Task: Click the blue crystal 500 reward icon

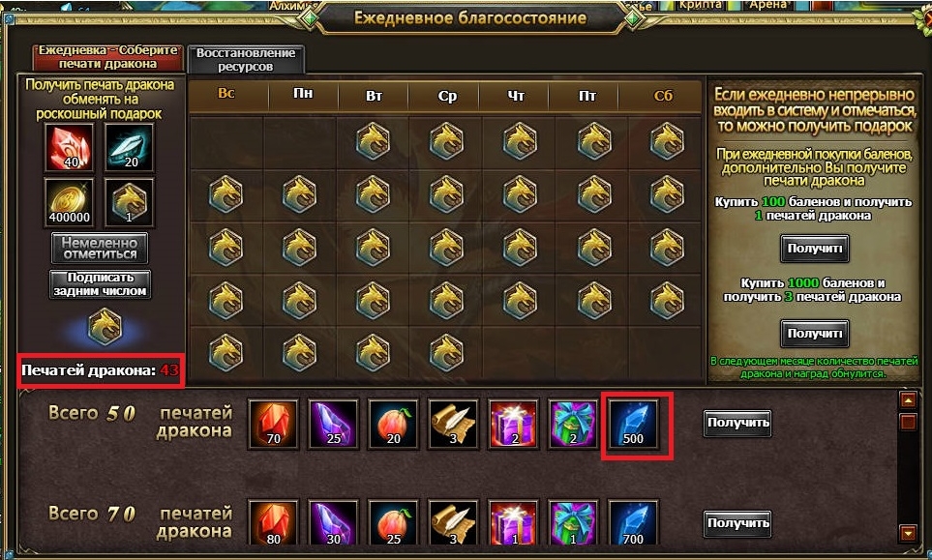Action: pos(634,424)
